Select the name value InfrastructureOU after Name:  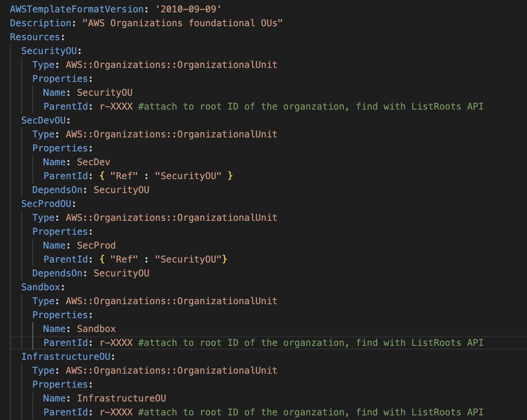point(121,398)
